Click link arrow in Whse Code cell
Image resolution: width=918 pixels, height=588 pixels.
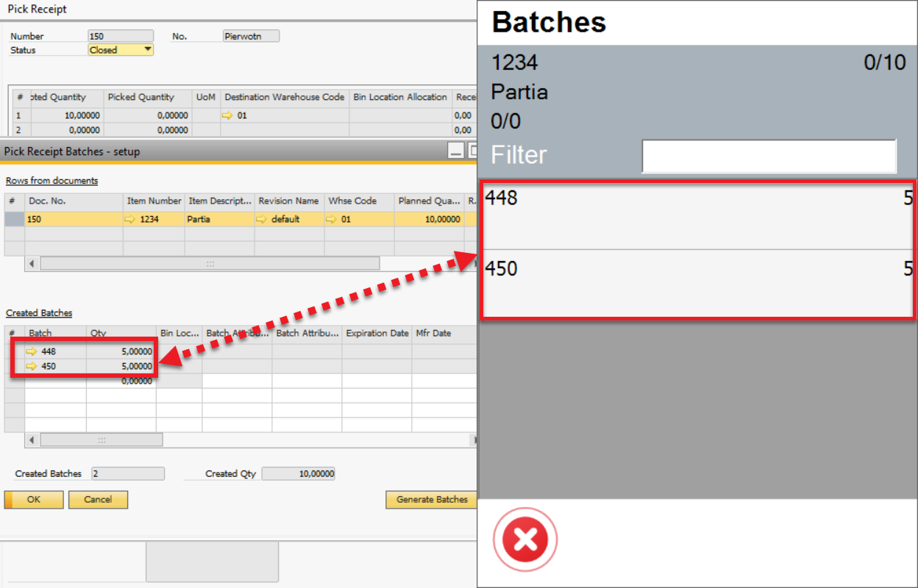(331, 219)
